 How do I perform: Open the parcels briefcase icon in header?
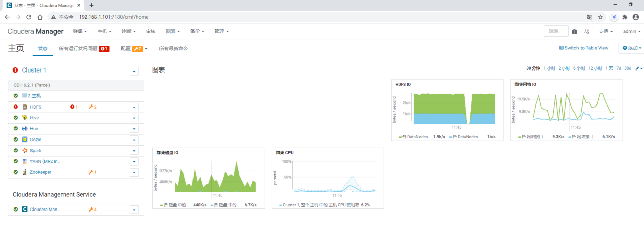pyautogui.click(x=574, y=31)
